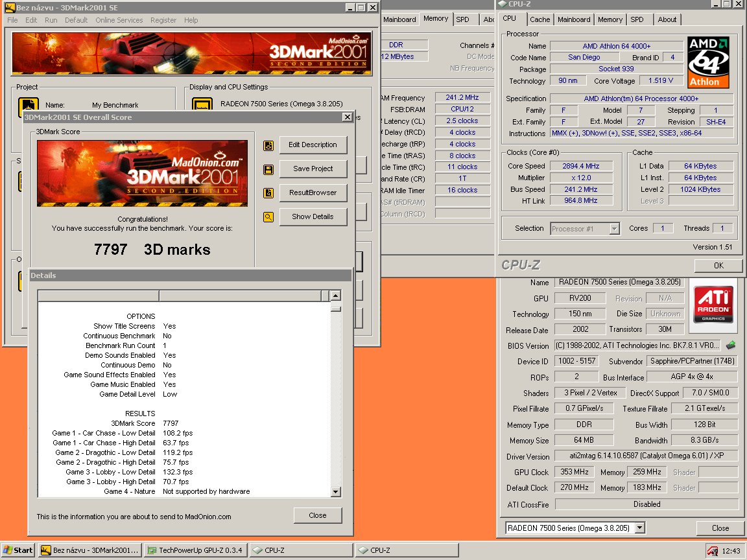Click the Core Speed value 2894.4 MHz
Screen dimensions: 747x560
[x=581, y=166]
